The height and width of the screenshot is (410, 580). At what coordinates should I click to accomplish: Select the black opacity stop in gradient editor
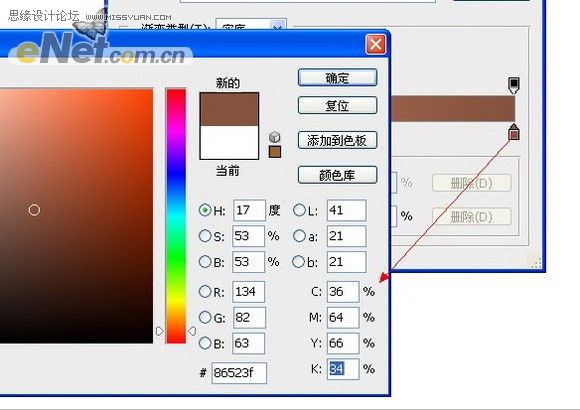click(x=514, y=85)
